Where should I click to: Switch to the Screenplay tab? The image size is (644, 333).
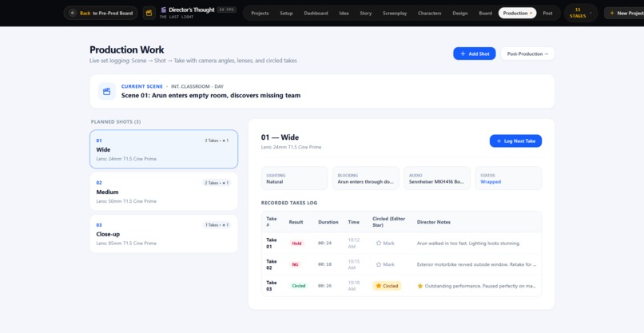[x=395, y=13]
